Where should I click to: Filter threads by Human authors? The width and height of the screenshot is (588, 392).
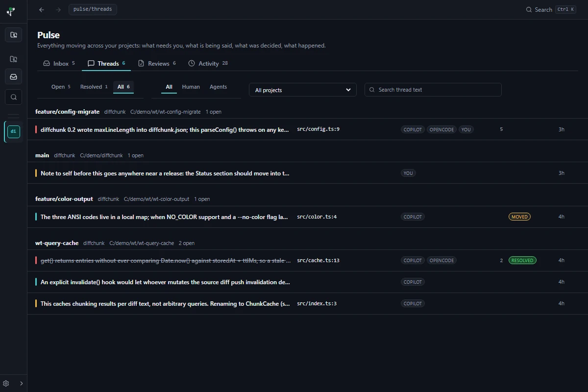tap(191, 87)
